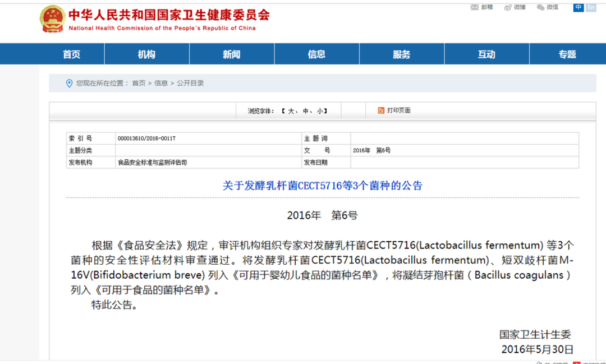Open 首页 in the blue navigation bar
The width and height of the screenshot is (606, 364).
pos(72,54)
